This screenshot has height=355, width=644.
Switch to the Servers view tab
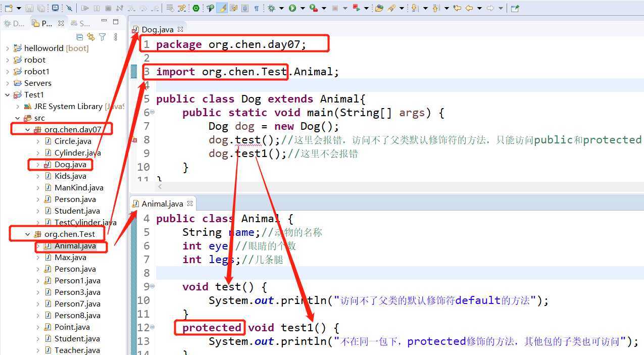[x=80, y=23]
